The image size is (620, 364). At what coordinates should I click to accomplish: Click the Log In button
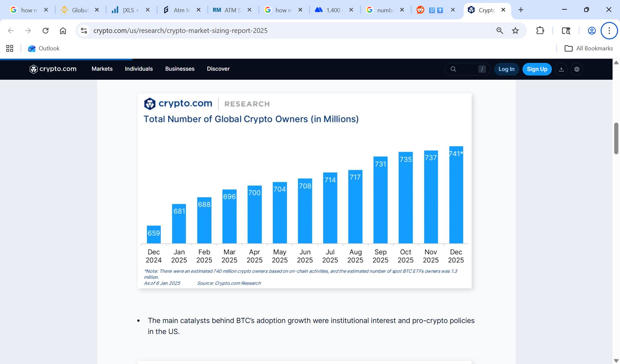click(x=506, y=69)
